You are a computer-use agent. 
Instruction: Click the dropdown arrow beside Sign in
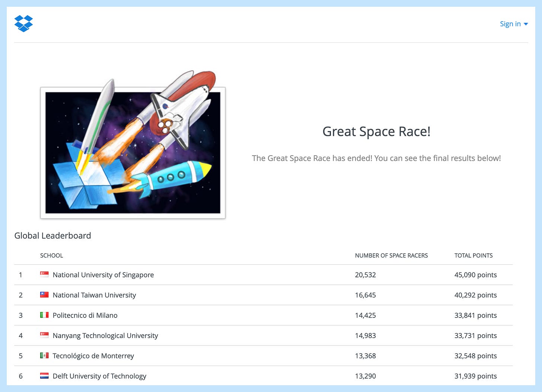pos(526,24)
